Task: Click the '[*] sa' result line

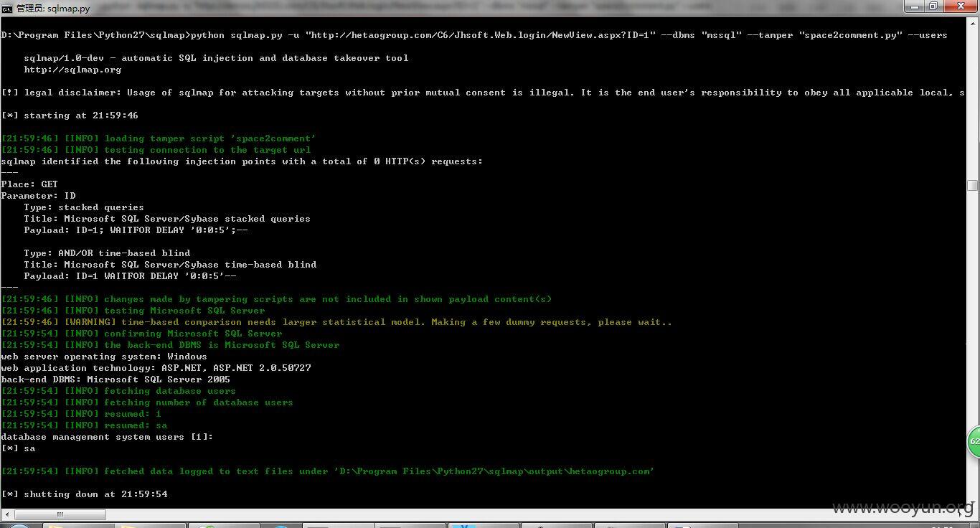Action: (x=18, y=448)
